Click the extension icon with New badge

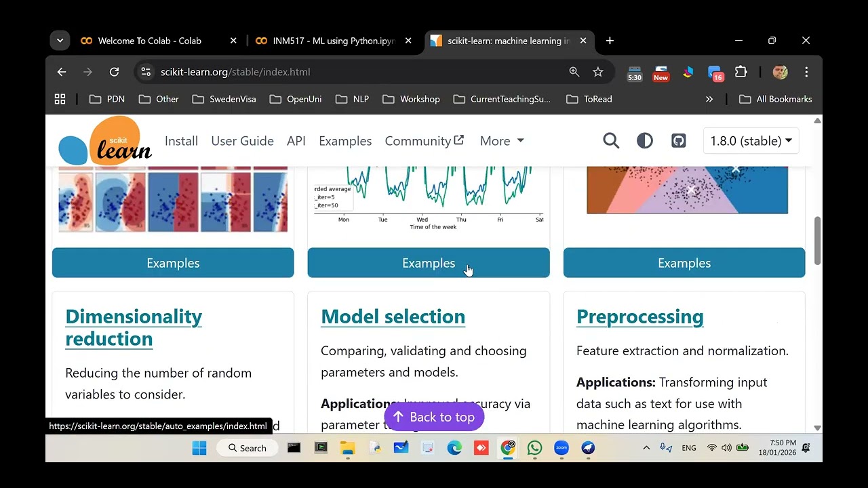point(660,73)
